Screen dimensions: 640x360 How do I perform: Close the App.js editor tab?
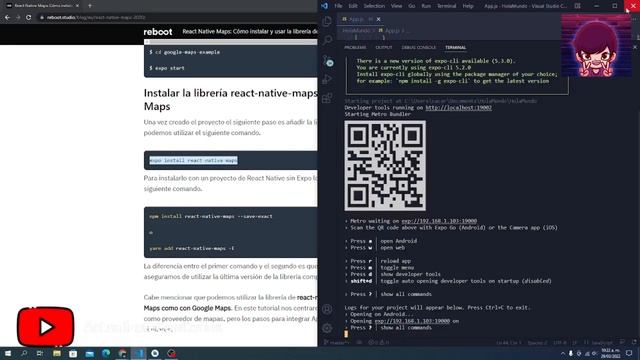378,19
